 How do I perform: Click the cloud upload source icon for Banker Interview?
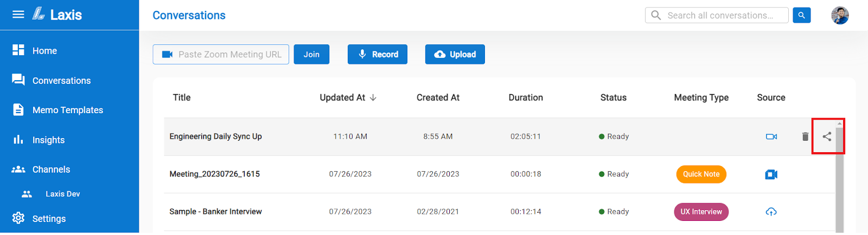pos(771,212)
